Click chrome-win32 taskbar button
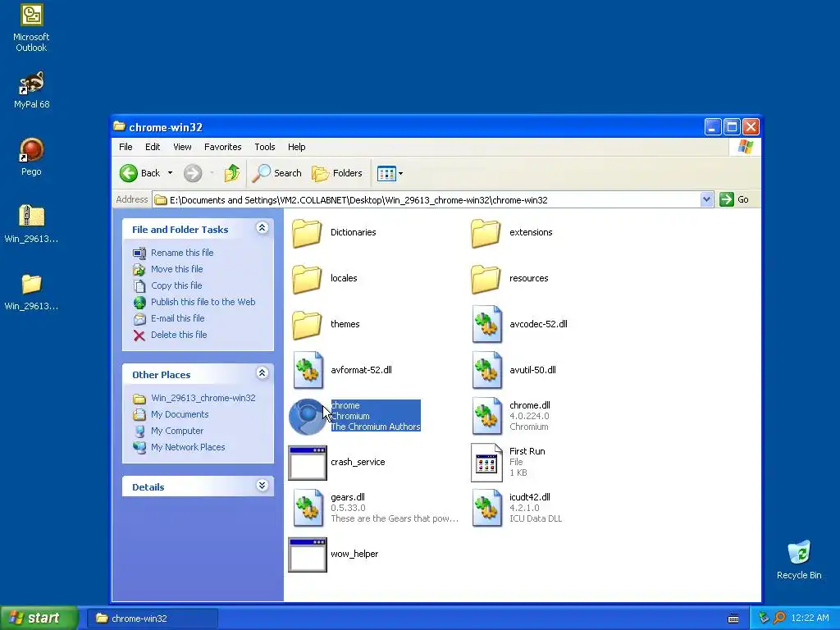The width and height of the screenshot is (840, 630). (x=152, y=619)
